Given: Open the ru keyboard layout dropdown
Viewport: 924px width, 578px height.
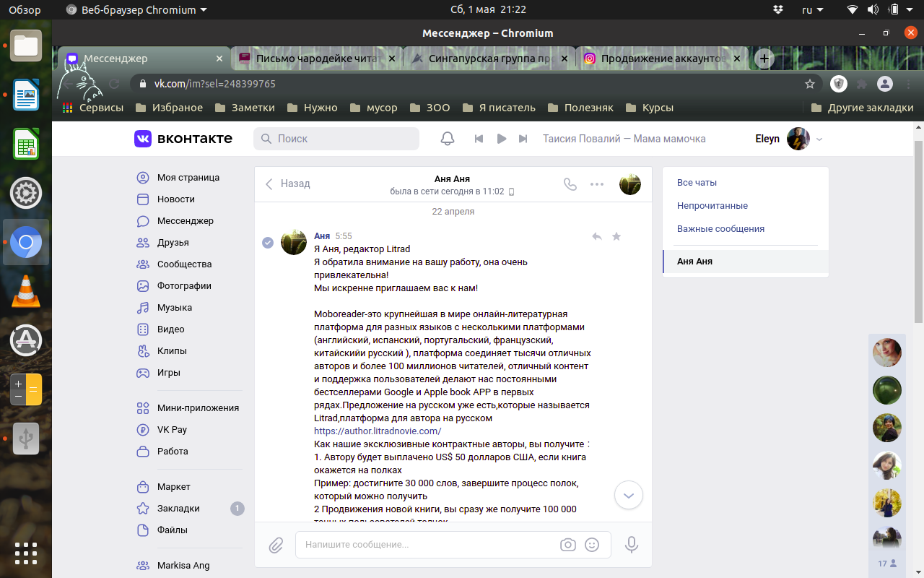Looking at the screenshot, I should pos(812,10).
